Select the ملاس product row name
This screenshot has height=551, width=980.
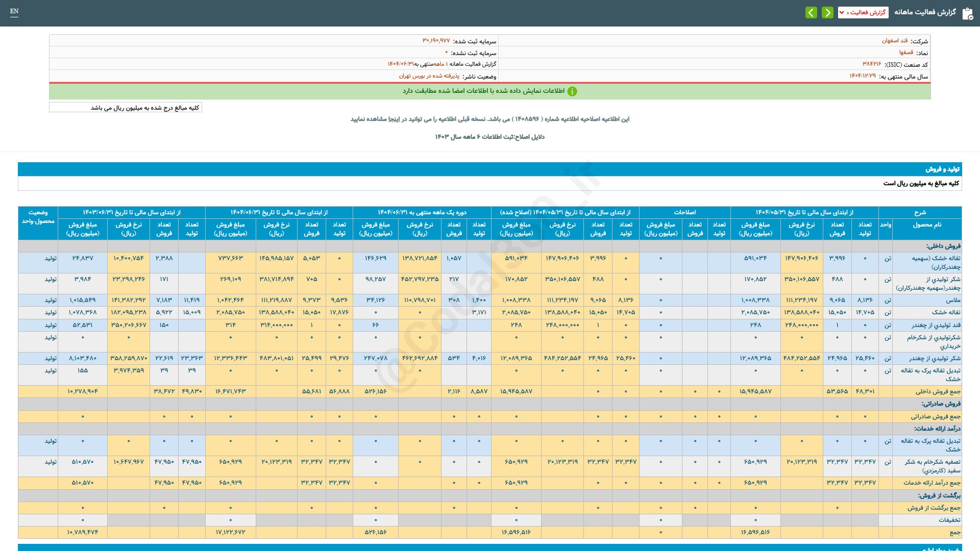953,300
